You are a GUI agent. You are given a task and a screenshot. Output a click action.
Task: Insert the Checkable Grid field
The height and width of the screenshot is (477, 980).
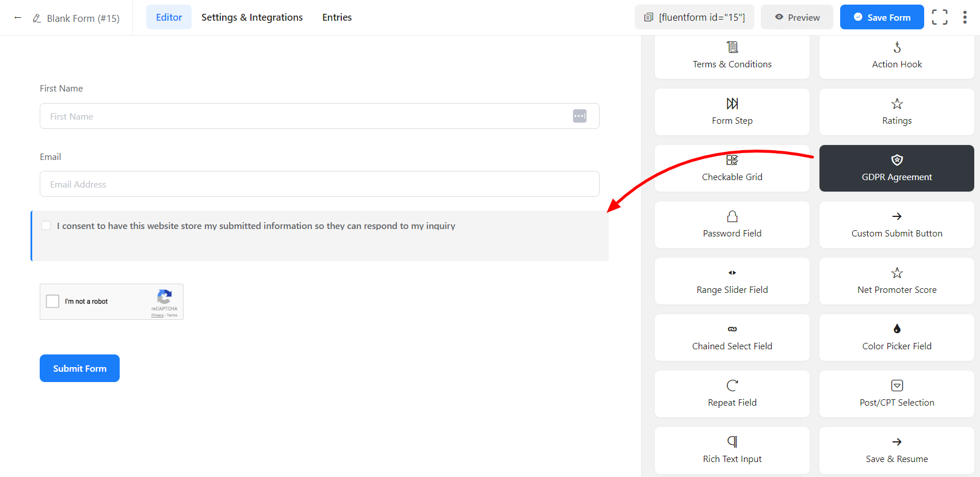tap(732, 169)
